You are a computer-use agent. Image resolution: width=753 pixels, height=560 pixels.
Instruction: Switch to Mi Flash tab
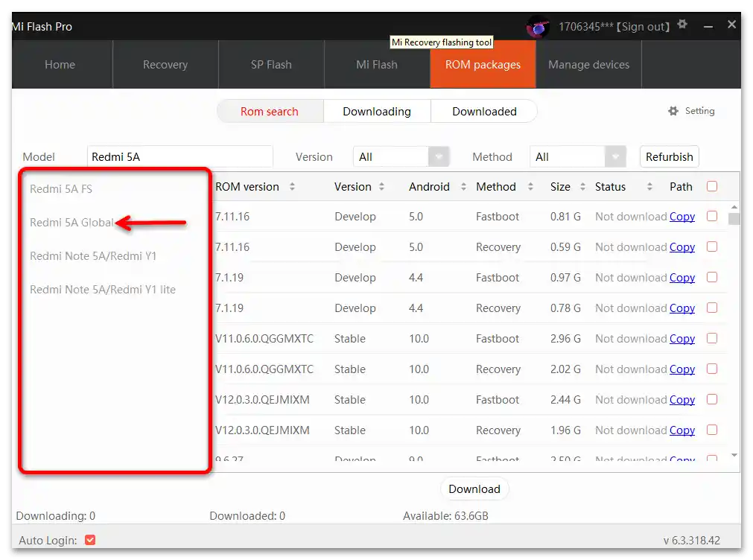coord(377,64)
